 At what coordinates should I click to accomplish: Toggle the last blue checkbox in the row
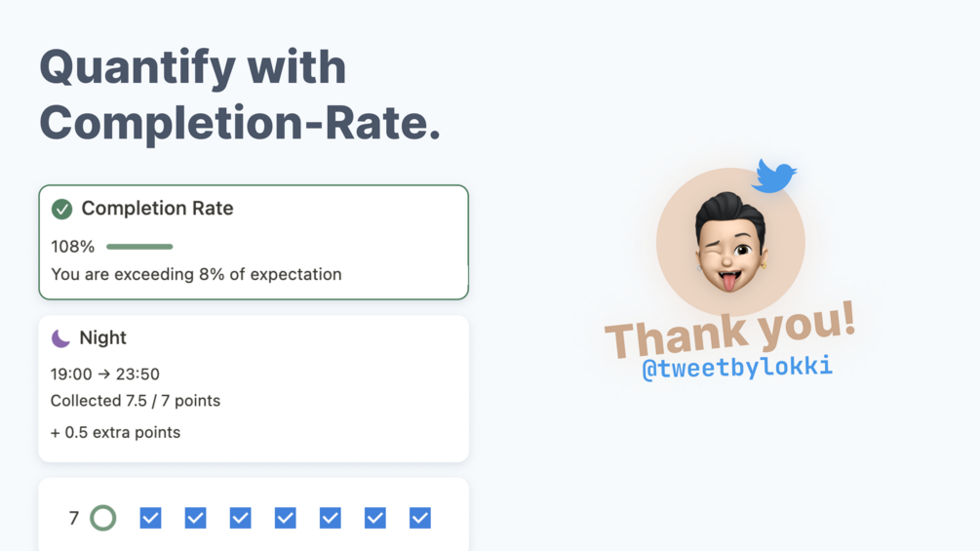click(x=420, y=518)
